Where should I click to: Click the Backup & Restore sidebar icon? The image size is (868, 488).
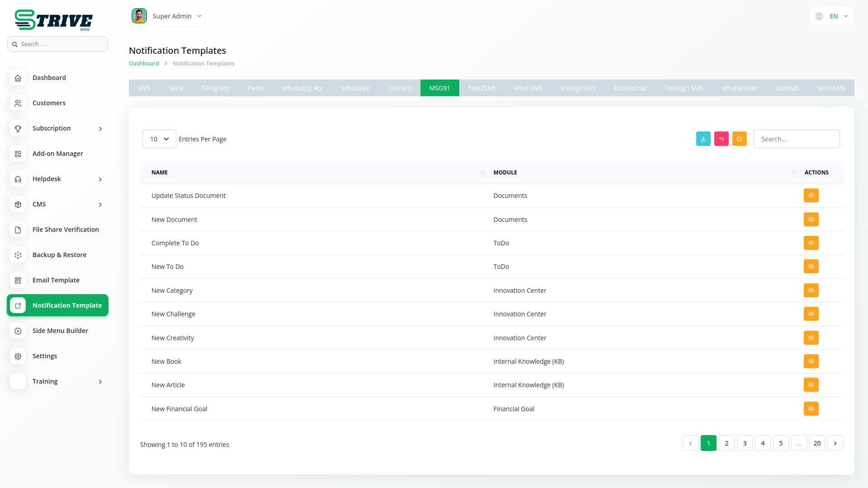click(18, 255)
